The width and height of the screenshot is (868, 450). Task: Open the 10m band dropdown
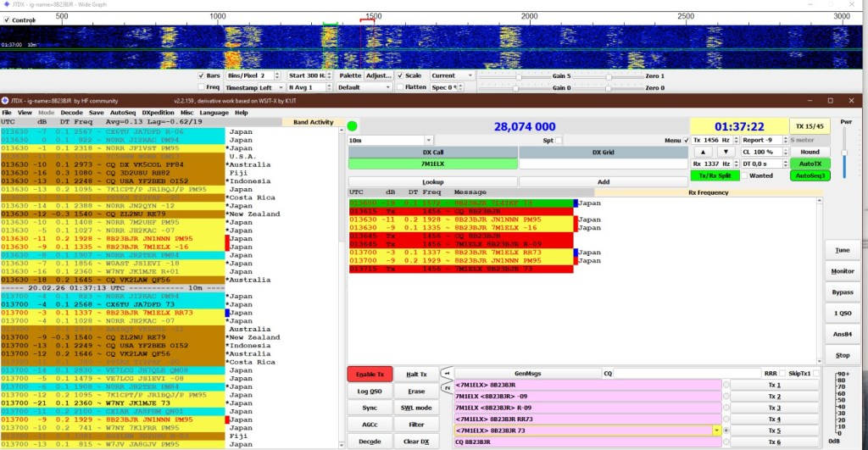coord(391,140)
